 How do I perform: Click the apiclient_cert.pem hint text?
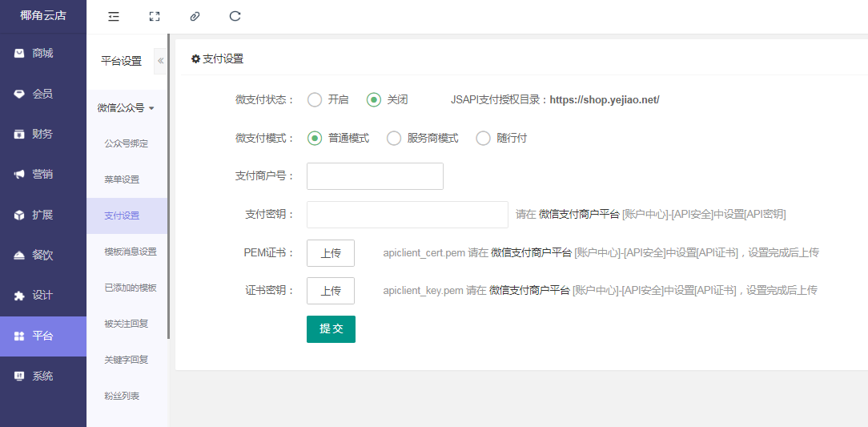coord(424,253)
